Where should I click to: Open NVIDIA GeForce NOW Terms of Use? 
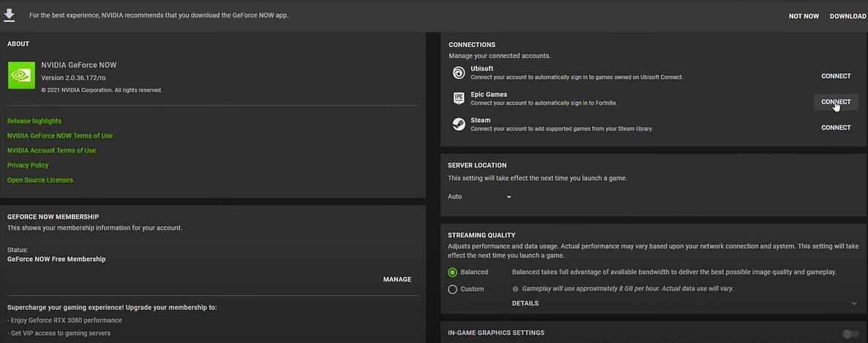(x=60, y=136)
